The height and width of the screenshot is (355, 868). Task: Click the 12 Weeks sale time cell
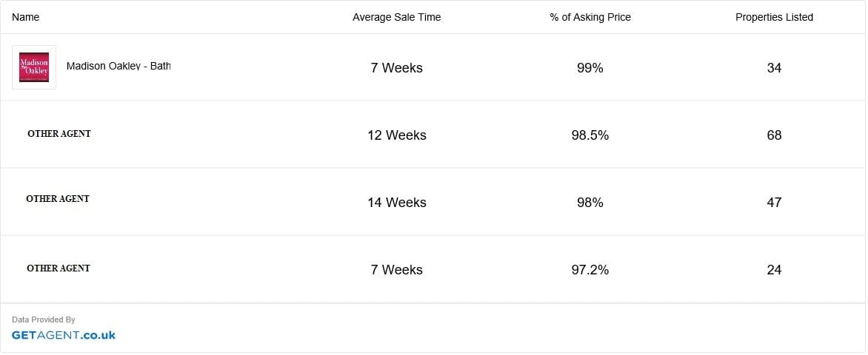tap(397, 135)
